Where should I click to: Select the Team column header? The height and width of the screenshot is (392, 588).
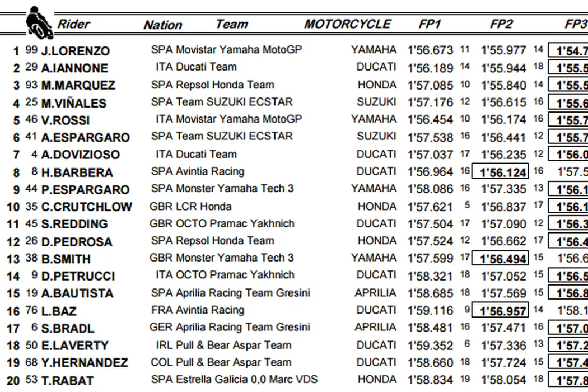231,24
